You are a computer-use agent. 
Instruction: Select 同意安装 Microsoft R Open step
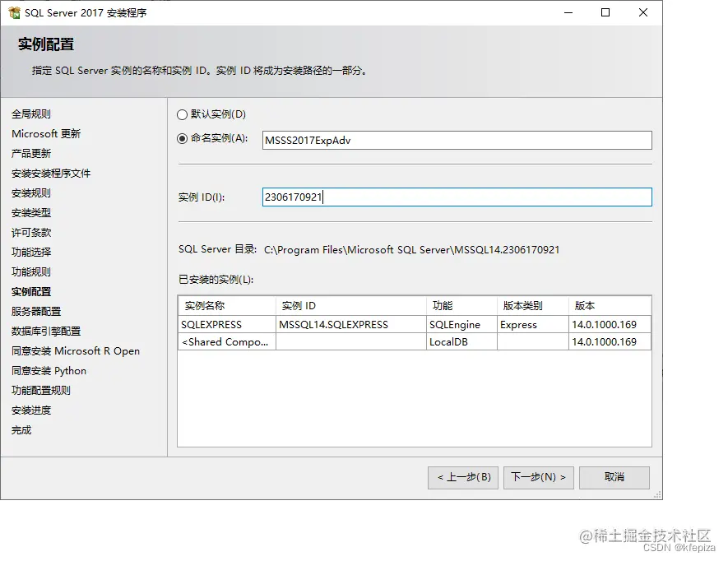pyautogui.click(x=76, y=351)
